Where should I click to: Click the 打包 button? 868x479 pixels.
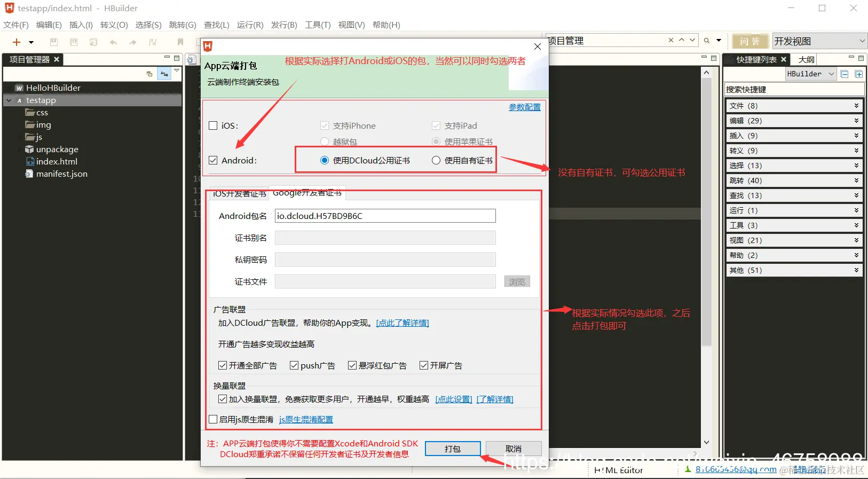[453, 449]
